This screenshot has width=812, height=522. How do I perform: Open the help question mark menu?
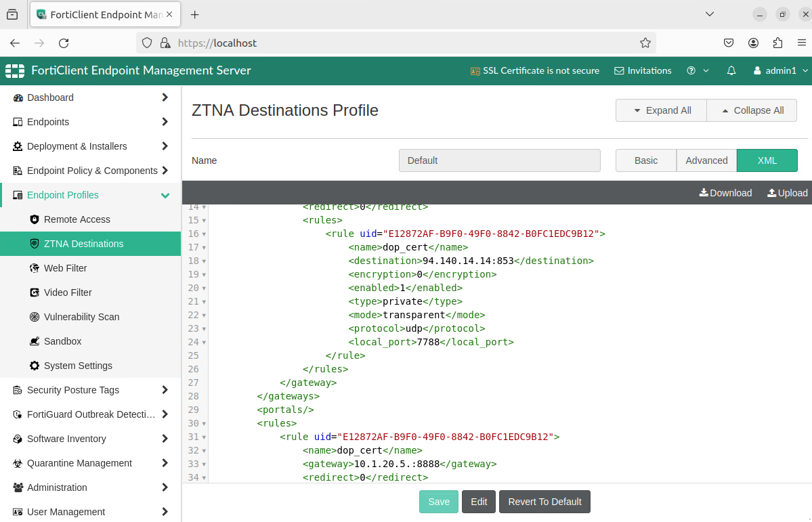pyautogui.click(x=691, y=70)
